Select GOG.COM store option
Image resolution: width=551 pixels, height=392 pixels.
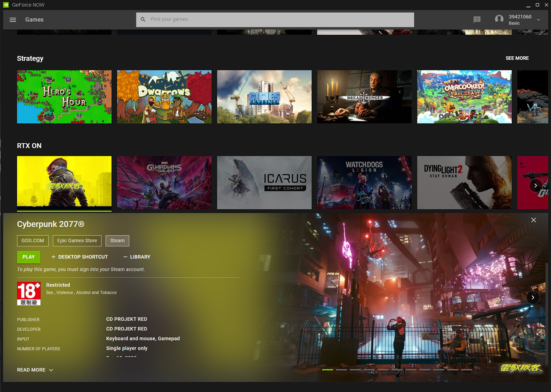tap(33, 240)
